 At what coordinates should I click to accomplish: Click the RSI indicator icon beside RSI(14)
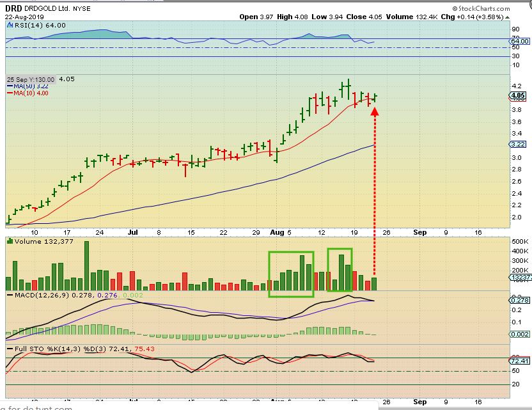10,25
